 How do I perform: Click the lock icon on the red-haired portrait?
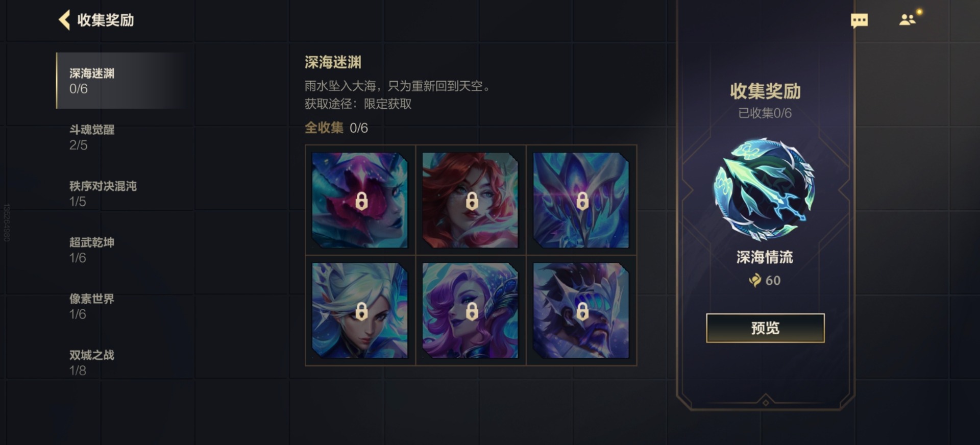point(472,201)
